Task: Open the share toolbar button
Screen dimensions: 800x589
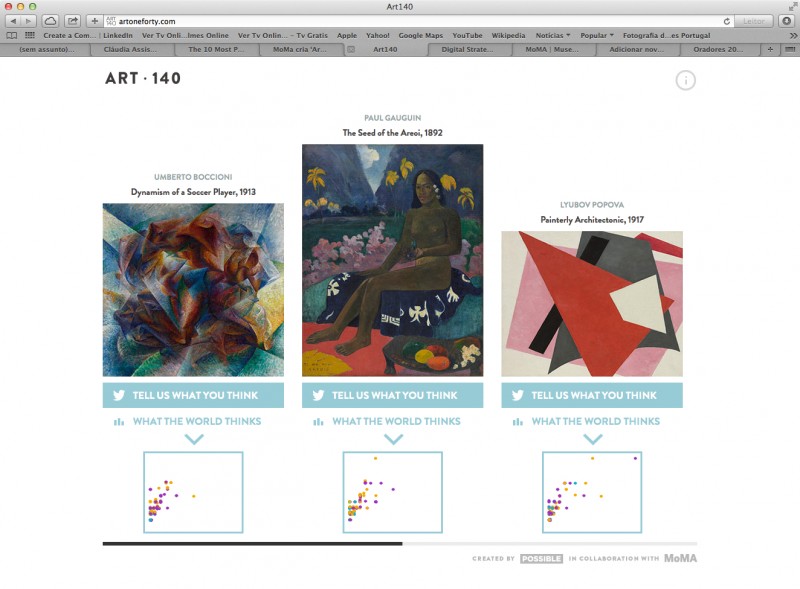Action: point(72,21)
